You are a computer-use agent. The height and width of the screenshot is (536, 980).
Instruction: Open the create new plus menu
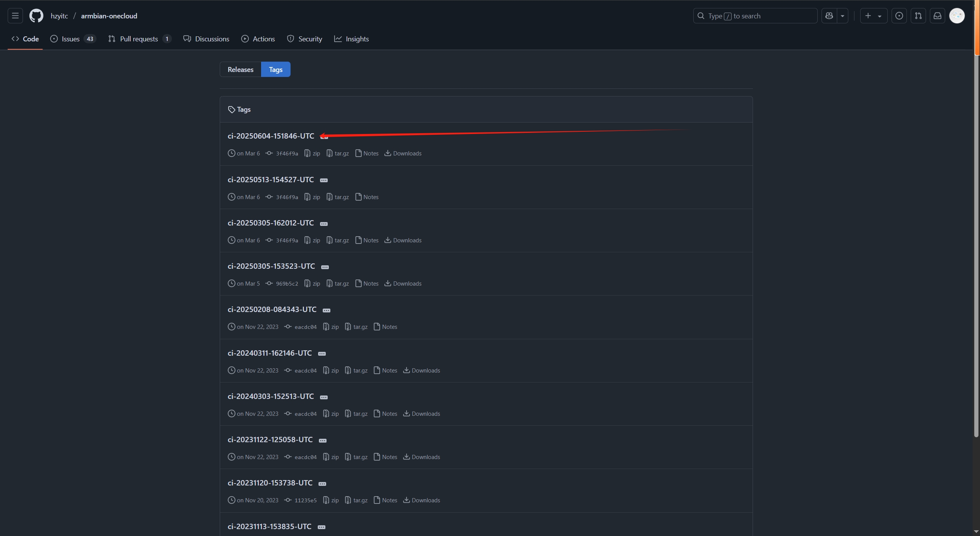(x=874, y=16)
